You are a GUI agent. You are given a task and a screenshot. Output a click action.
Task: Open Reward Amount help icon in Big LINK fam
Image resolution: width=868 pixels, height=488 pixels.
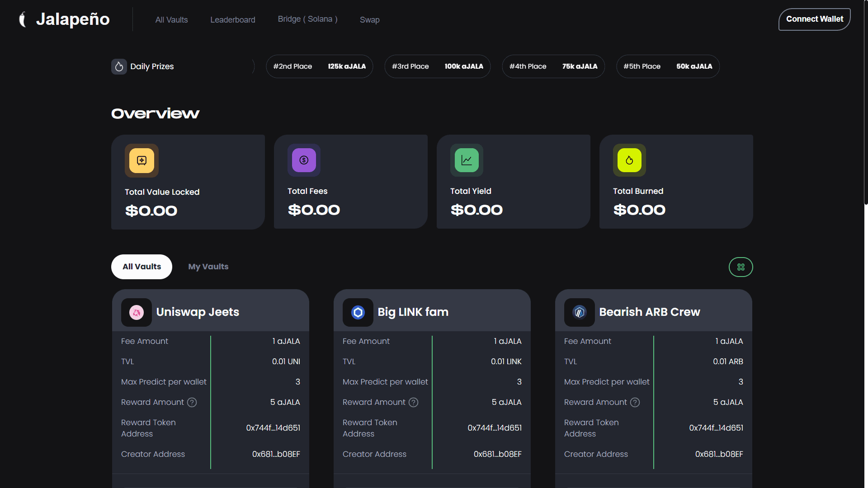414,402
